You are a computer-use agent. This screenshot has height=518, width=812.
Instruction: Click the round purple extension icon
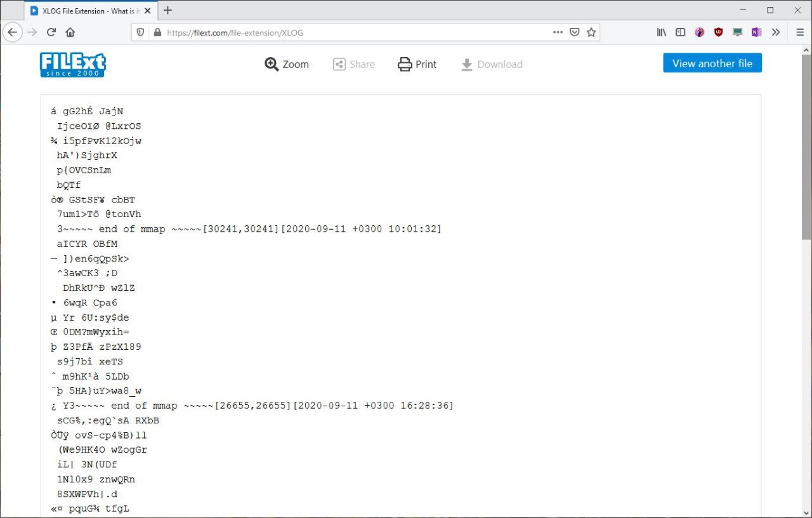point(700,32)
